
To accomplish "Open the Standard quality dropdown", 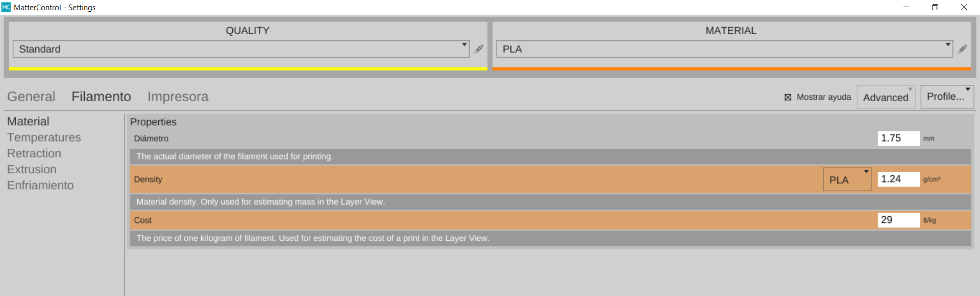I will [x=241, y=49].
